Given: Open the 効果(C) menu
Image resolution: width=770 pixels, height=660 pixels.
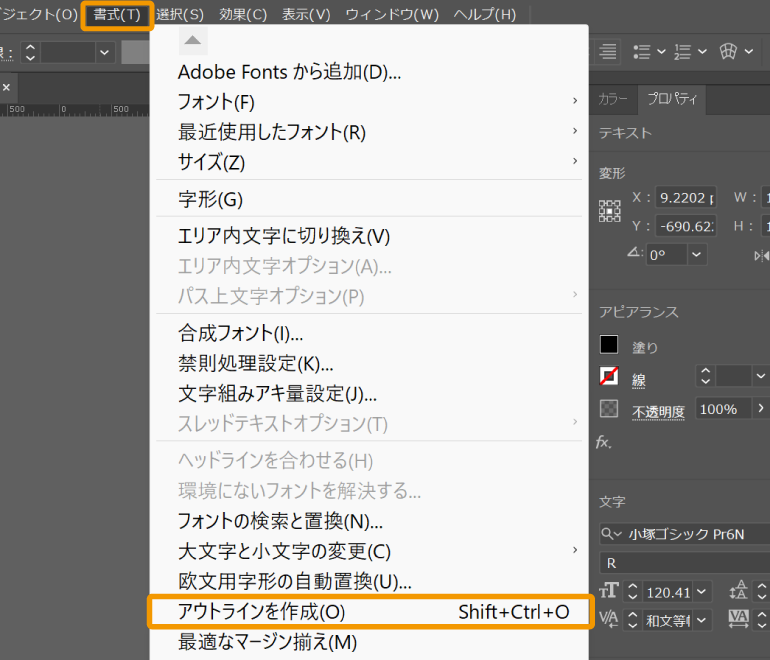Looking at the screenshot, I should point(243,15).
